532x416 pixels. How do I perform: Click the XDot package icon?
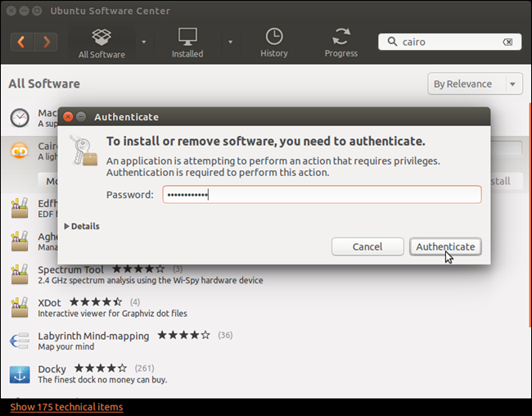coord(20,307)
